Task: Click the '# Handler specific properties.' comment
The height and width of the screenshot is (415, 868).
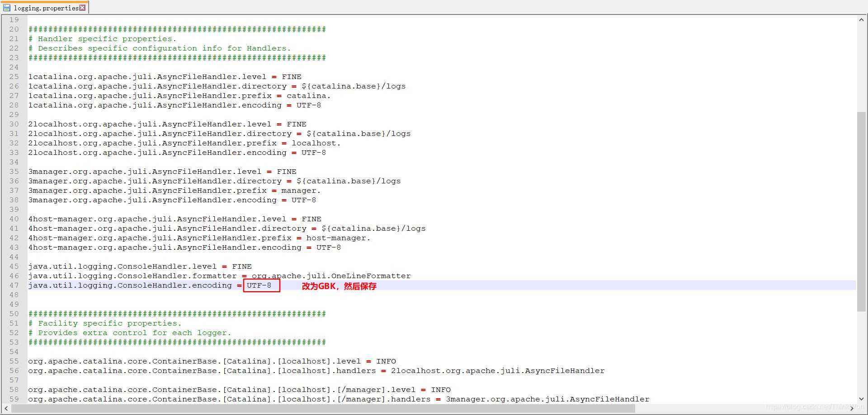Action: 102,39
